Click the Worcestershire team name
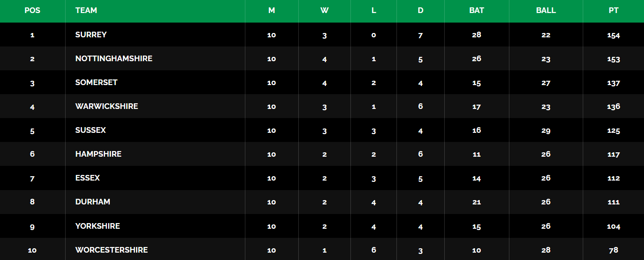 (112, 250)
